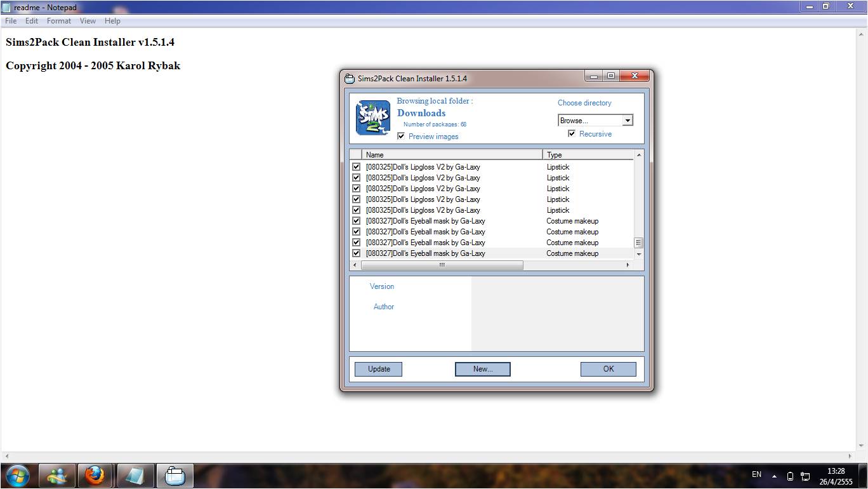Click the Sims 2 logo image
Image resolution: width=868 pixels, height=489 pixels.
pos(373,117)
